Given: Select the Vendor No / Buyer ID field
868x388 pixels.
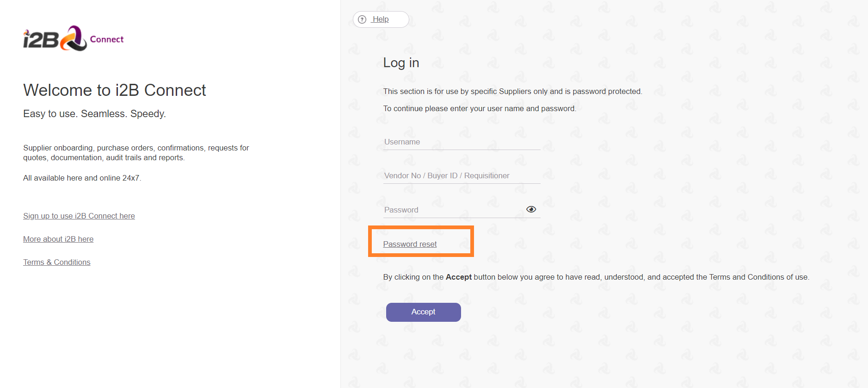Looking at the screenshot, I should point(462,176).
